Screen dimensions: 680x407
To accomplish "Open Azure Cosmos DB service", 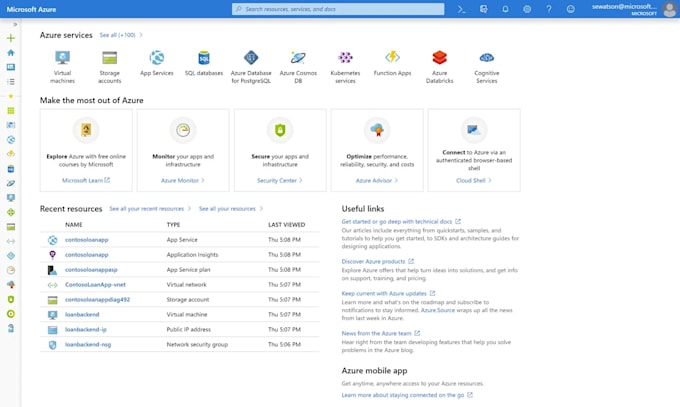I will tap(298, 66).
